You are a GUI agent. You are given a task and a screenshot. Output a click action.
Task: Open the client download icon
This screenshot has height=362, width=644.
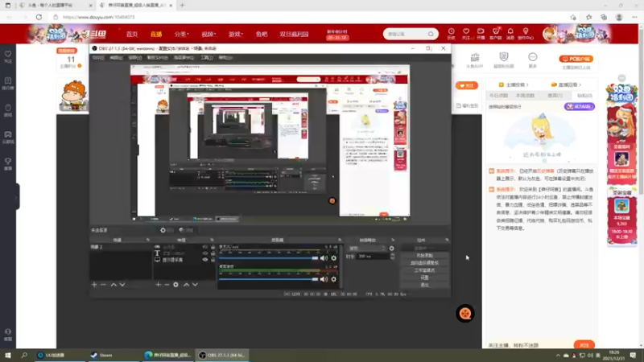495,34
